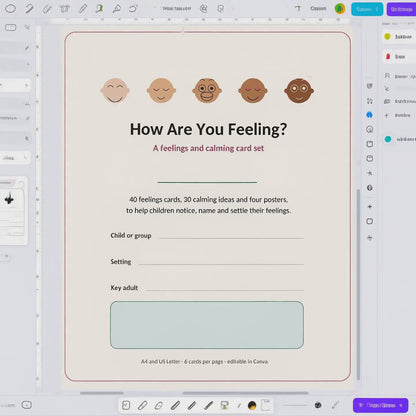Click the clock icon in the right vertical strip
Viewport: 416px width, 416px height.
(x=370, y=158)
